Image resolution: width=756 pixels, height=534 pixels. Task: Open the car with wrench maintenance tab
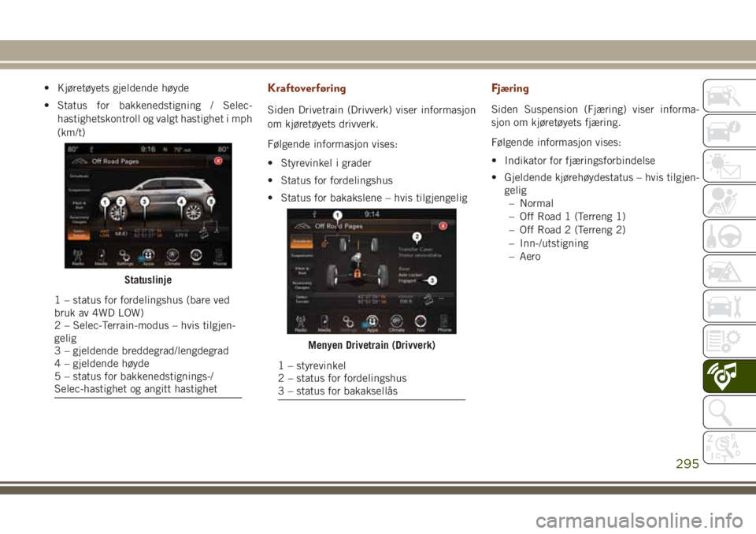[x=728, y=307]
